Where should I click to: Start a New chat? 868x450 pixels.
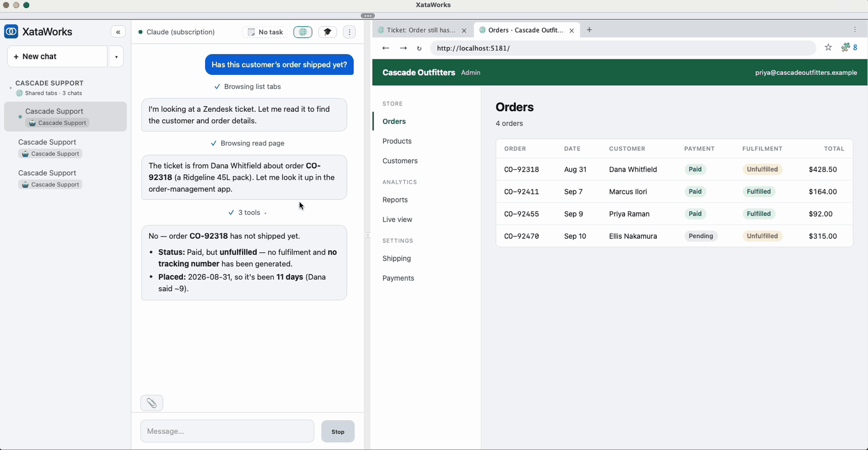(58, 56)
